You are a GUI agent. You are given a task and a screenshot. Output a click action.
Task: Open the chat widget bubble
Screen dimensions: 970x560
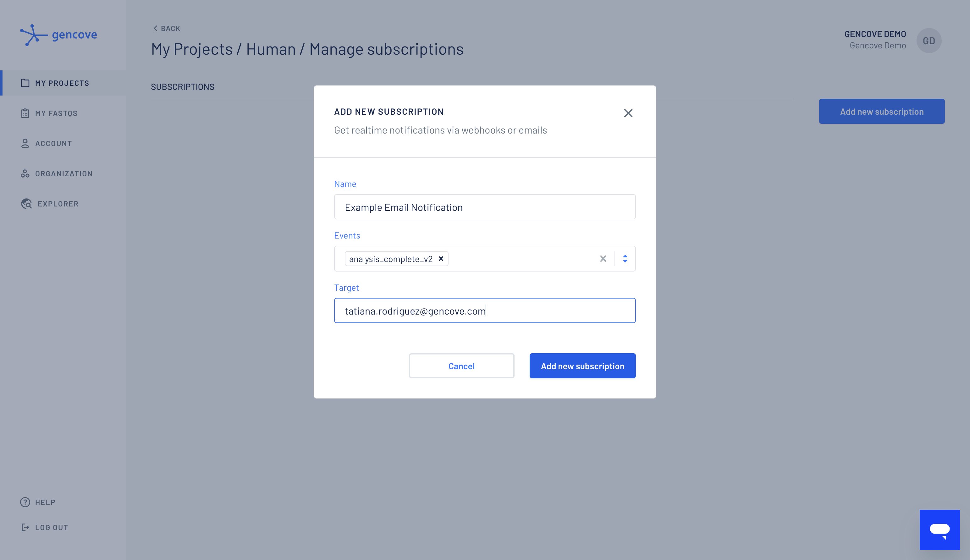pyautogui.click(x=940, y=530)
